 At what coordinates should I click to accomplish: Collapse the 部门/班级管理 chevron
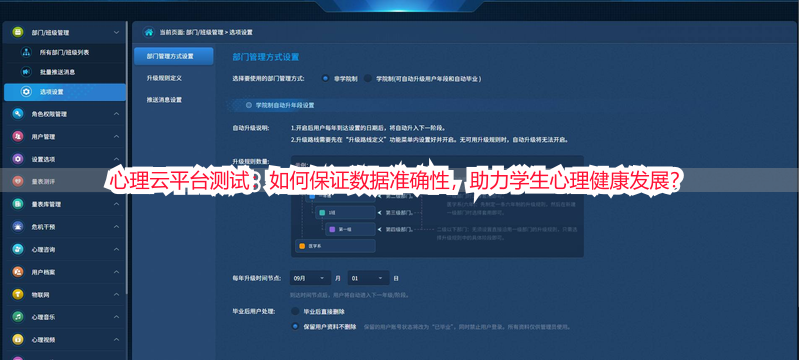pos(116,32)
